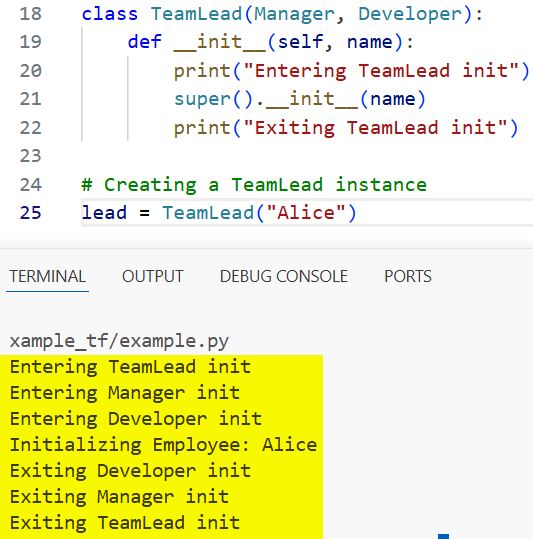Image resolution: width=533 pixels, height=539 pixels.
Task: Click the "Alice" string on line 25
Action: 306,213
